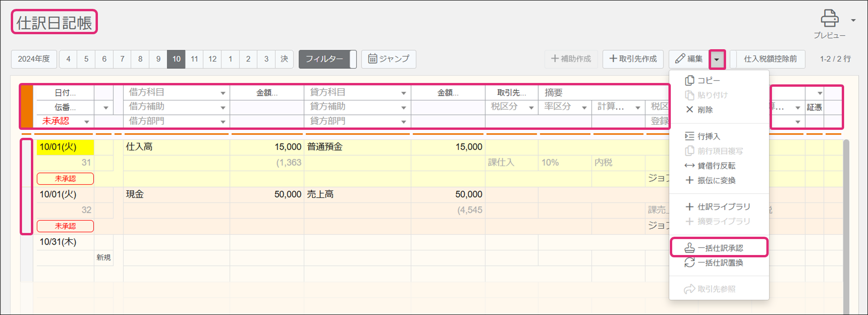This screenshot has height=315, width=868.
Task: Choose 一括仕訳置換 bulk replace option
Action: pos(720,263)
